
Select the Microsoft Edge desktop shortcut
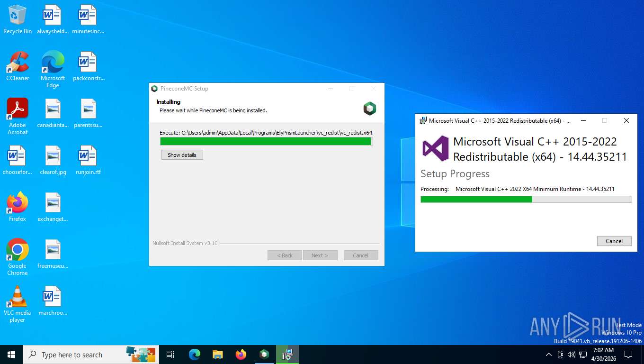(53, 70)
